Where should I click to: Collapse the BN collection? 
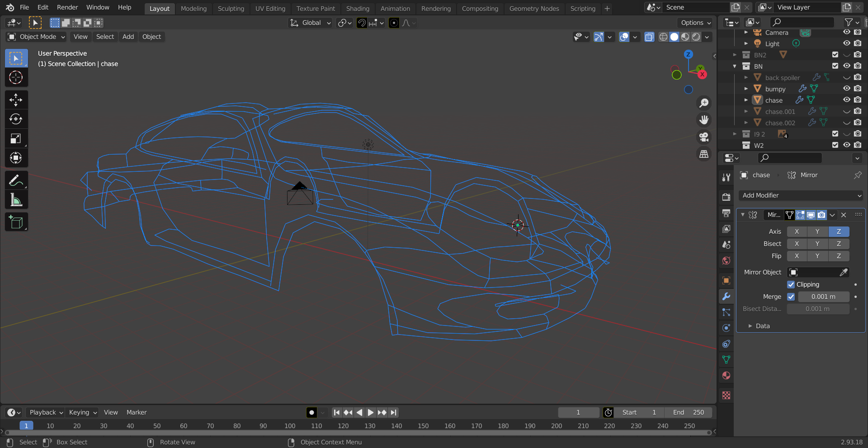(x=735, y=66)
